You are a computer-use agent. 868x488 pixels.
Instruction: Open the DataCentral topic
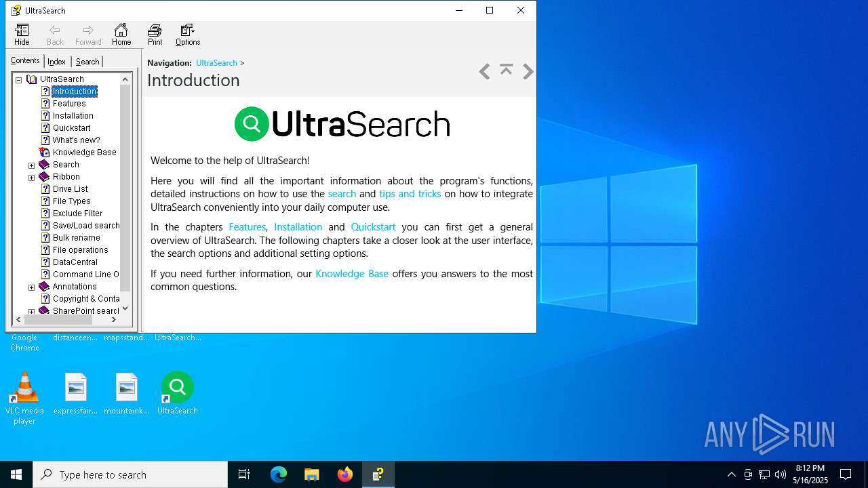pos(75,262)
